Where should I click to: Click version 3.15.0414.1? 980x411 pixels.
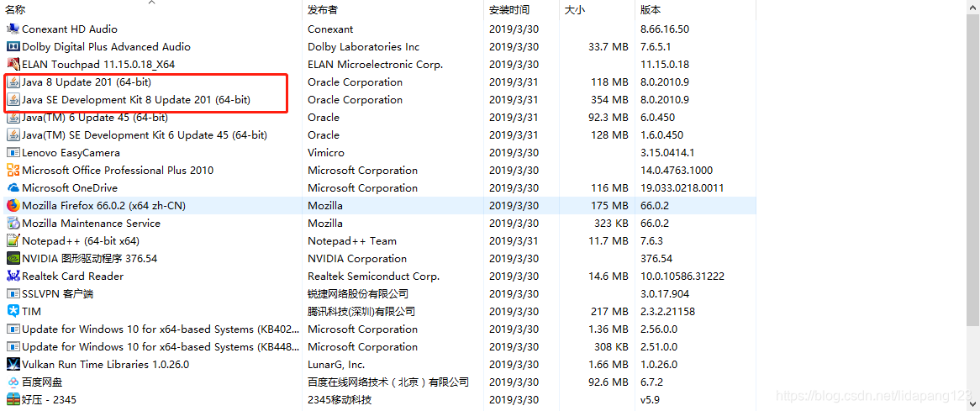[x=667, y=152]
